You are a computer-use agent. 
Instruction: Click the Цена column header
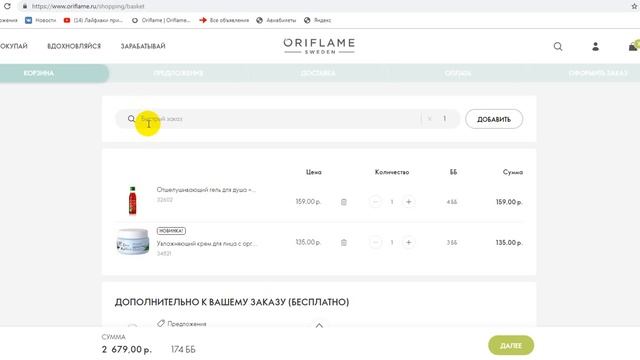coord(313,172)
